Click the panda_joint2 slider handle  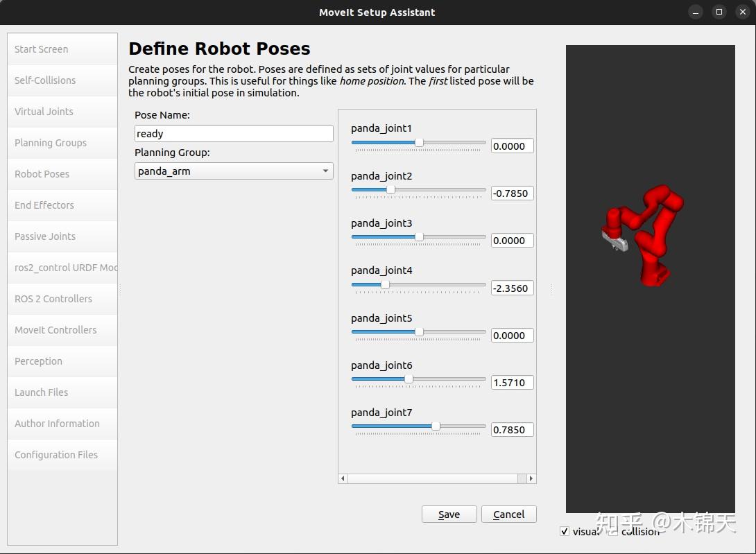pyautogui.click(x=392, y=189)
